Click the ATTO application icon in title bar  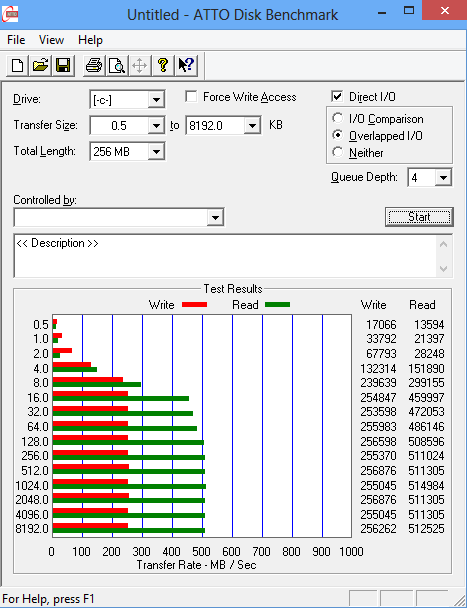tap(10, 14)
